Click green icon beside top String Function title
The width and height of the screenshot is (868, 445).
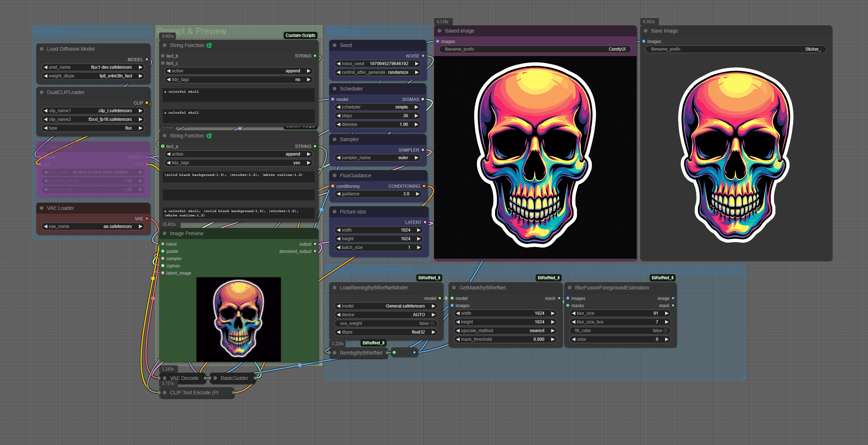209,45
